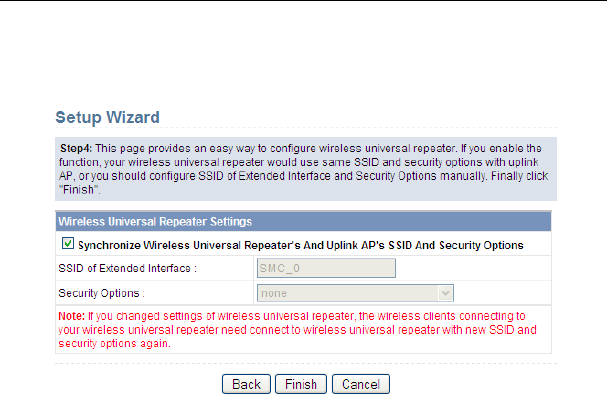Toggle the Synchronize SSID and Security Options checkbox
Screen dimensions: 607x400
67,244
